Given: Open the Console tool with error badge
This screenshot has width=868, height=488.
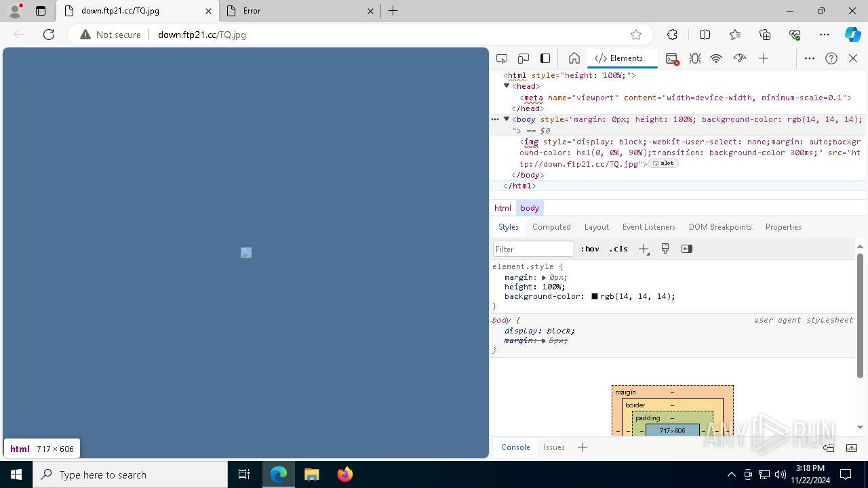Looking at the screenshot, I should coord(672,58).
